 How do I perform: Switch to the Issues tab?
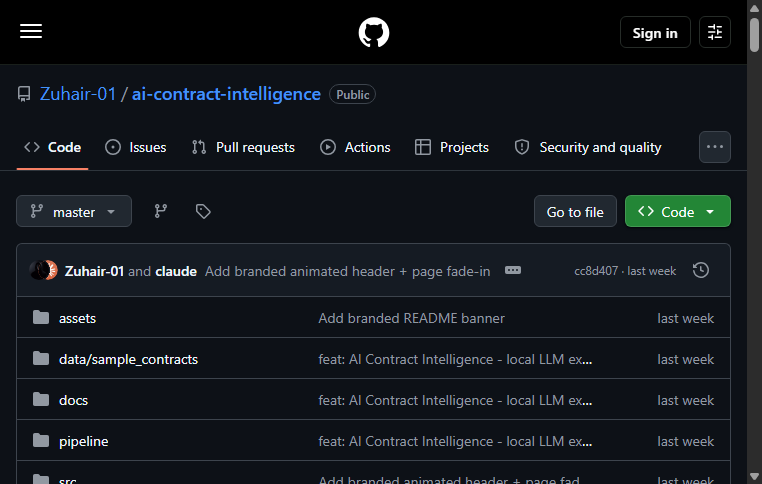[136, 147]
